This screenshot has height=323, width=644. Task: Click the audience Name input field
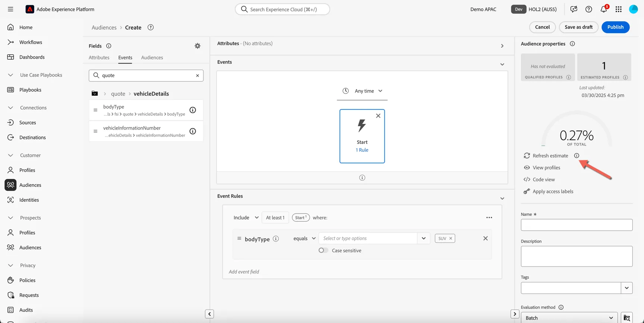coord(577,225)
